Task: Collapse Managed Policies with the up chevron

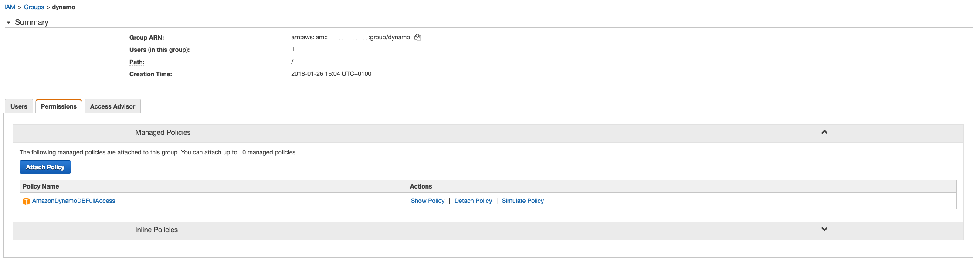Action: click(x=824, y=132)
